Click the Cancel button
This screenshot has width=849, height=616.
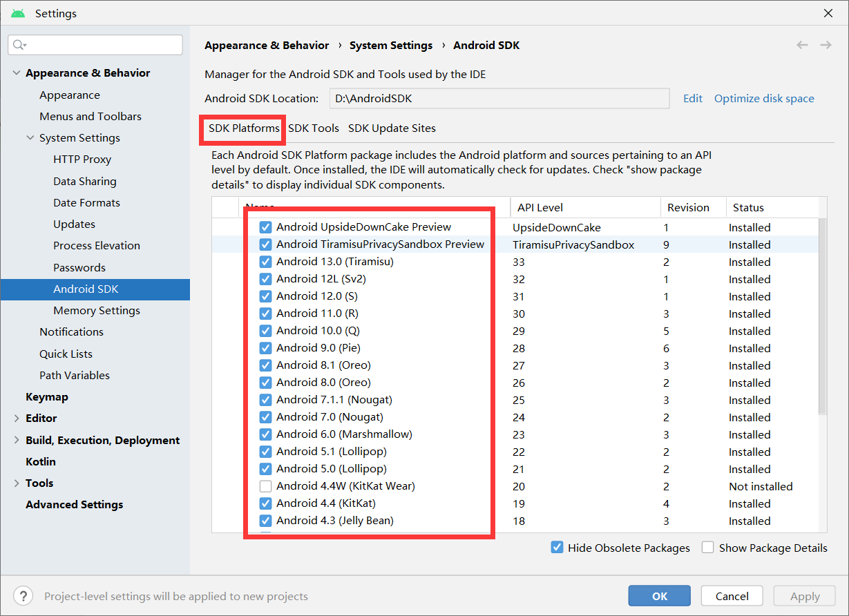pos(732,596)
